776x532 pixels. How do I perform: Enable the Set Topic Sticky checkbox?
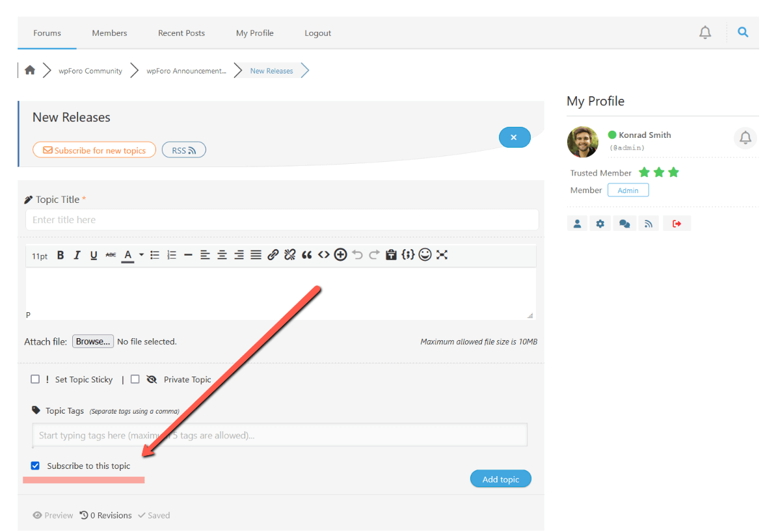point(36,379)
